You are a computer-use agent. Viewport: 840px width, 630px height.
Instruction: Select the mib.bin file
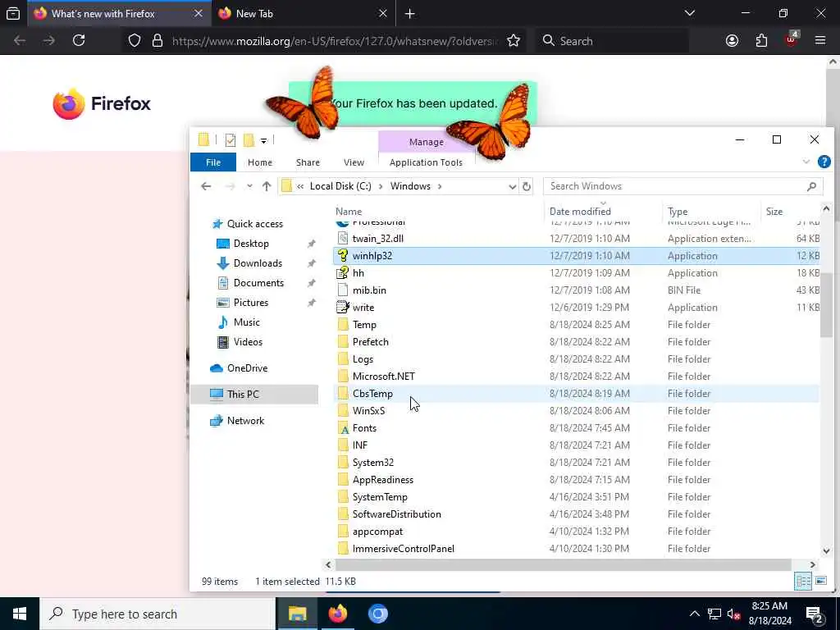coord(576,290)
